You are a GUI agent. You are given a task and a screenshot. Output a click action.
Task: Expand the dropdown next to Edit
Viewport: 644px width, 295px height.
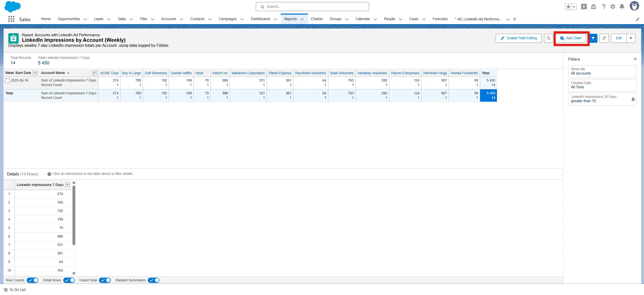click(631, 38)
